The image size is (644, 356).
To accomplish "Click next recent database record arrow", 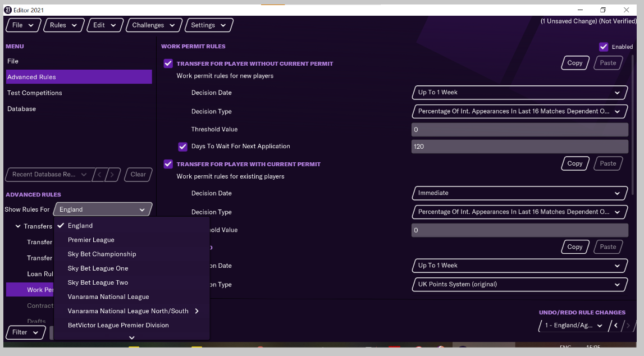I will [x=113, y=175].
